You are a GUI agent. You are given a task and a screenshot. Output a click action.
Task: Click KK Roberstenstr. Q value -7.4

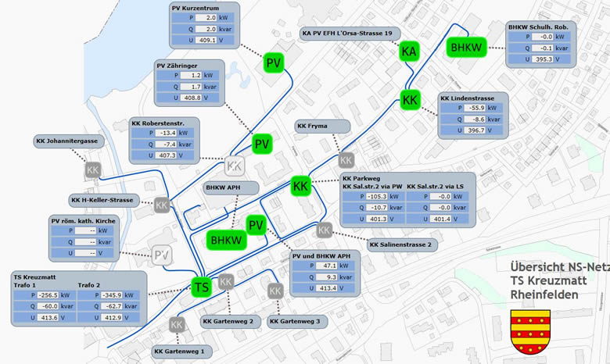[166, 145]
